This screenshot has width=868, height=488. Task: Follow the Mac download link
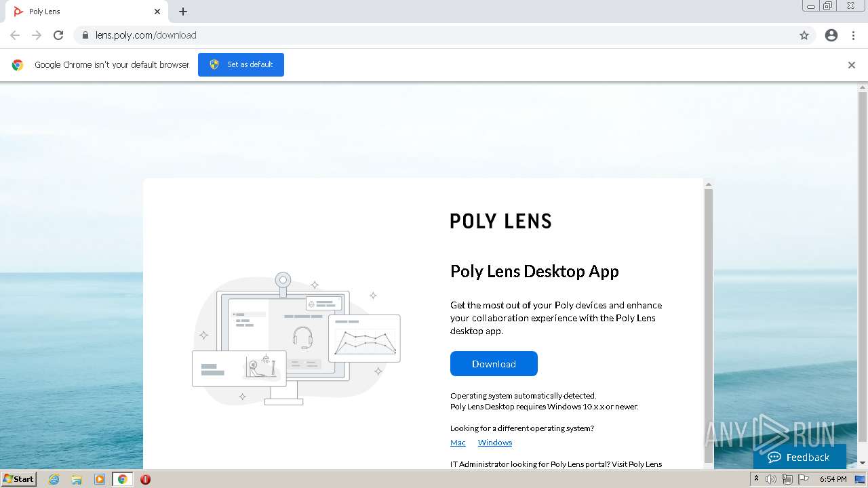pos(458,443)
